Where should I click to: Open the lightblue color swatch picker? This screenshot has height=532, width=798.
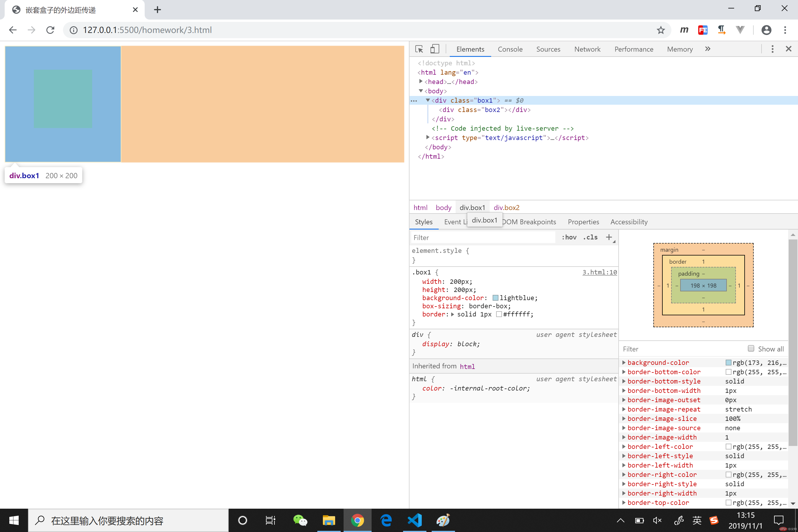click(495, 298)
